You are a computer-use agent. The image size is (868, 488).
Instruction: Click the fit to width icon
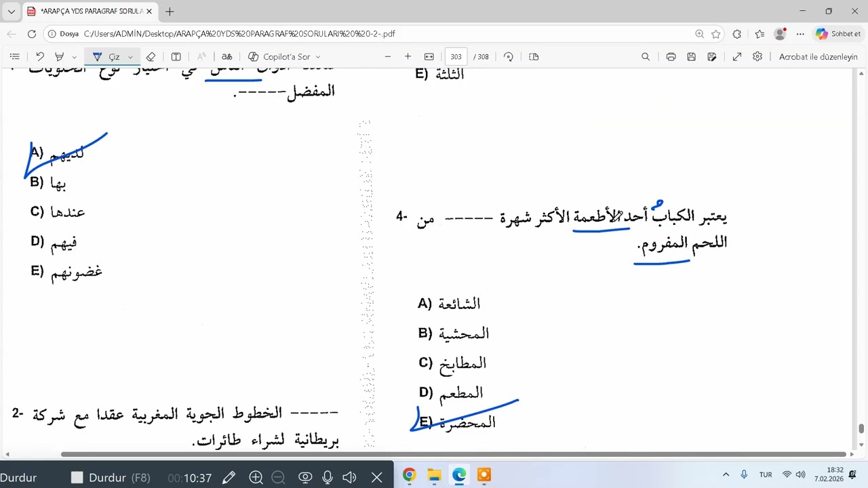[429, 57]
